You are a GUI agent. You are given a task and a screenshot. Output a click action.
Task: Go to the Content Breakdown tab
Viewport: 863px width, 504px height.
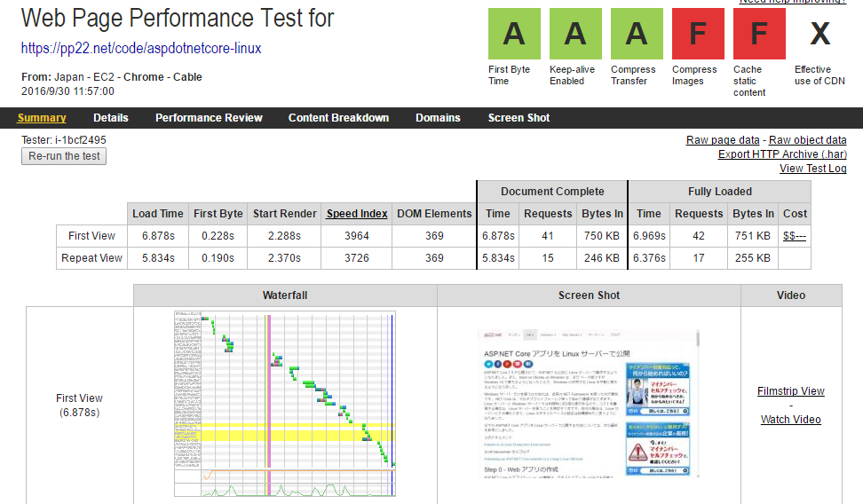click(x=338, y=118)
